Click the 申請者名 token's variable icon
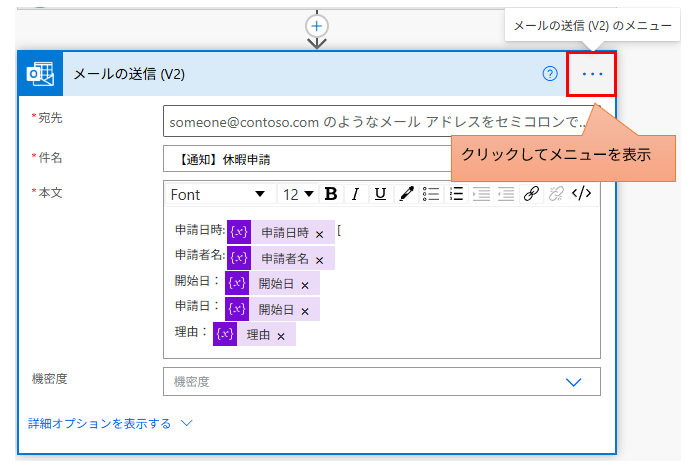 239,258
